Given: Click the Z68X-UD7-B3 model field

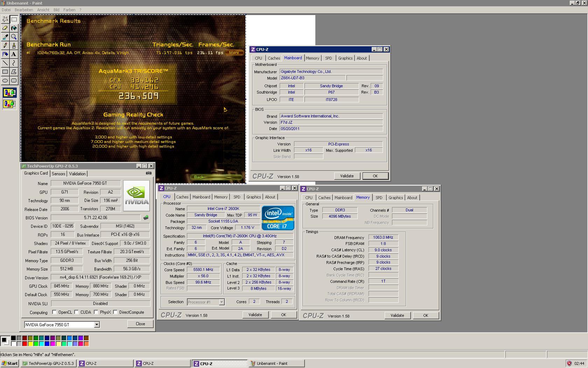Looking at the screenshot, I should 312,78.
